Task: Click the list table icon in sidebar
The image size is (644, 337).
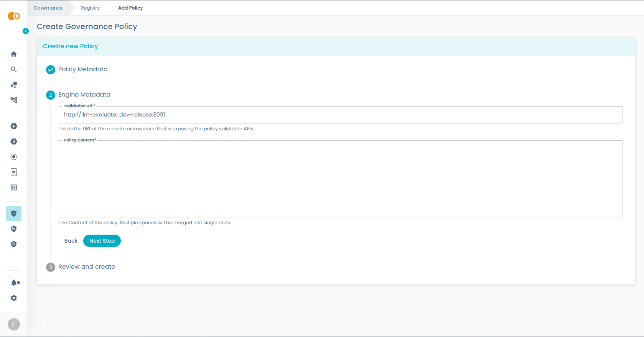Action: tap(14, 187)
